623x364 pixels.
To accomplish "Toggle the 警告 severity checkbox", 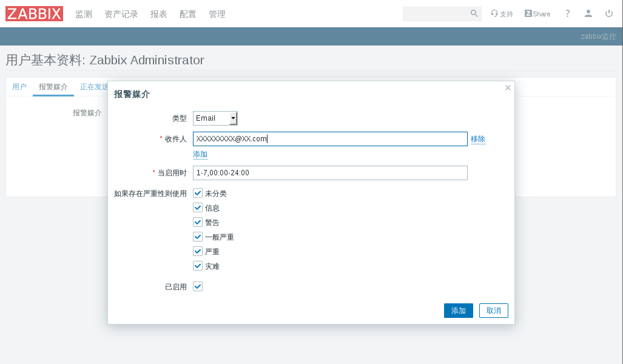I will pyautogui.click(x=198, y=222).
